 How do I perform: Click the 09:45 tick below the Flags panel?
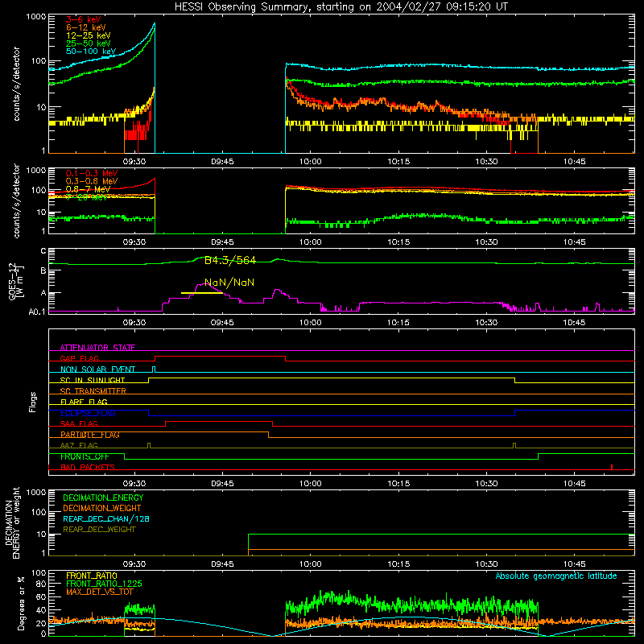222,484
